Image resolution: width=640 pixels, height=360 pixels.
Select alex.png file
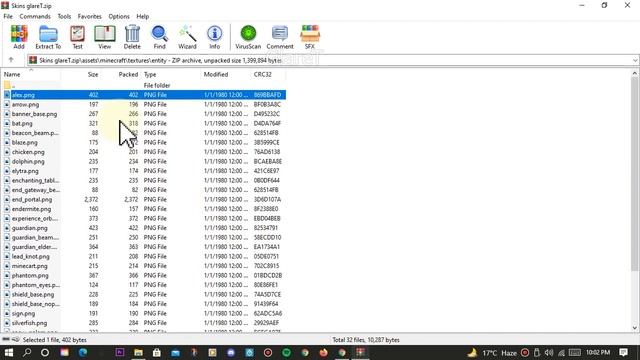144,95
